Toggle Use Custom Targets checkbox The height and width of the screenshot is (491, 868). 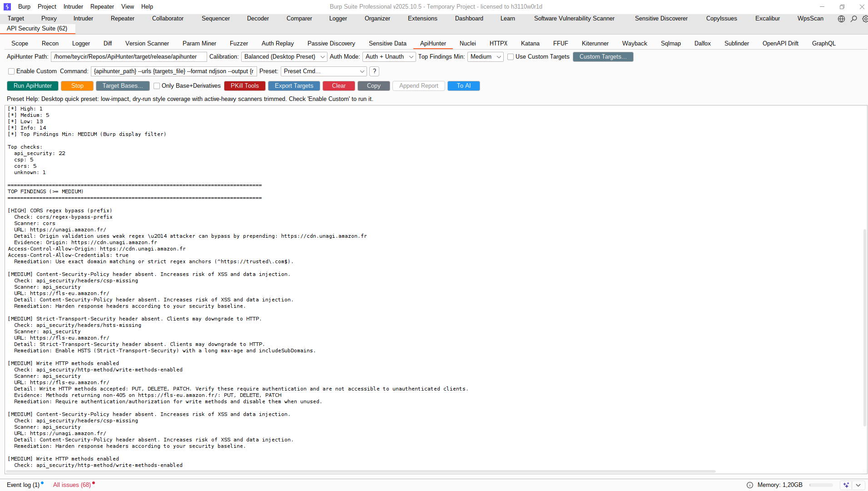tap(511, 57)
